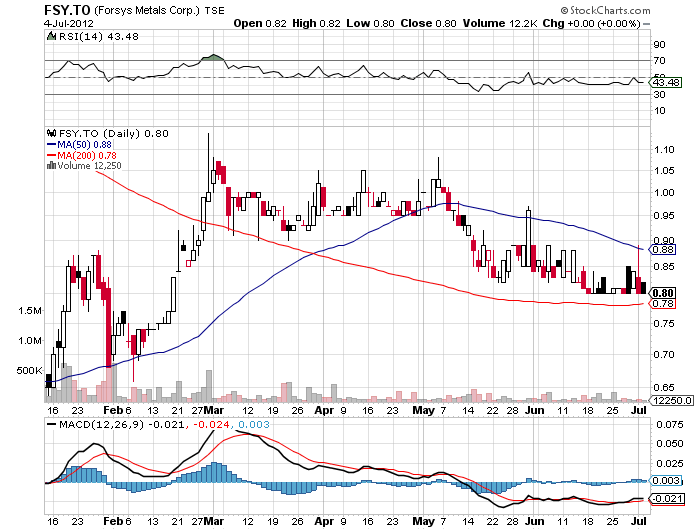Click the green RSI indicator icon
700x530 pixels.
click(51, 36)
